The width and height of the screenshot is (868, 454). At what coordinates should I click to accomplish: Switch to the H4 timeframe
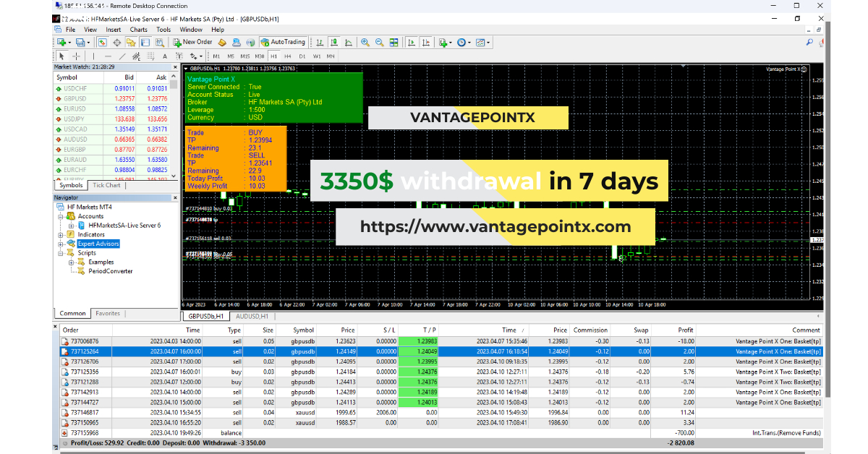click(288, 56)
